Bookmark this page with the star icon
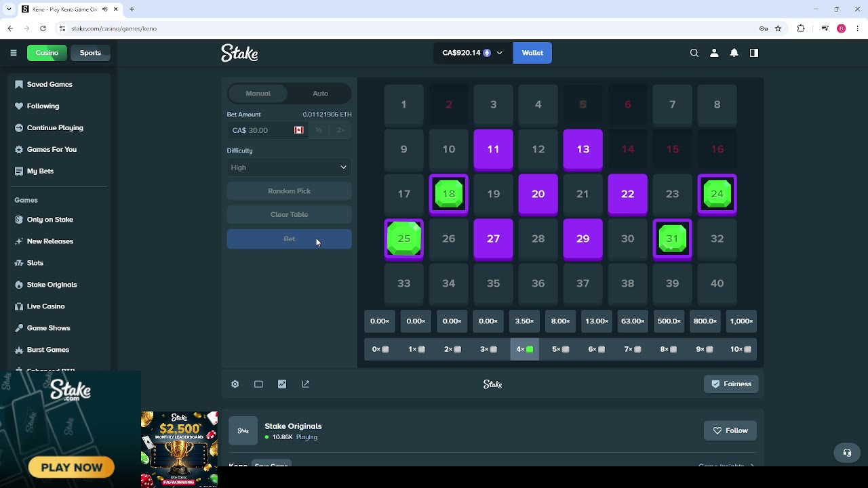The height and width of the screenshot is (488, 868). coord(778,28)
